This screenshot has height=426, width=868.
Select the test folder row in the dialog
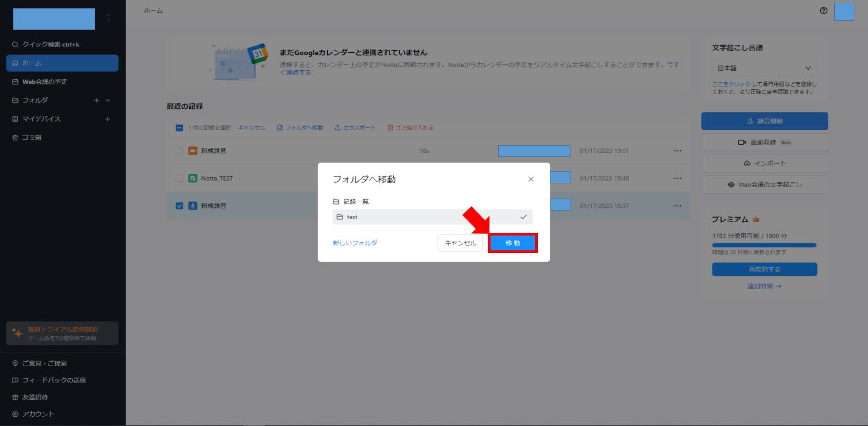click(x=432, y=217)
